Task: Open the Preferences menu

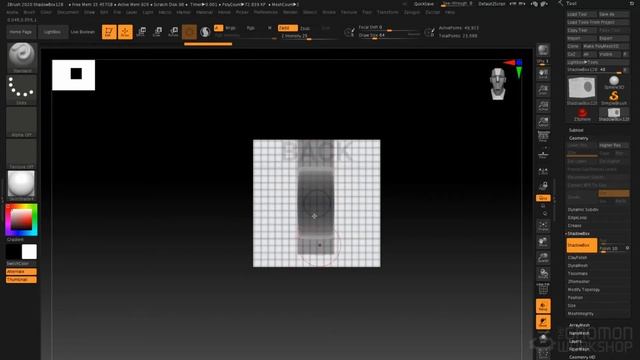Action: (266, 12)
